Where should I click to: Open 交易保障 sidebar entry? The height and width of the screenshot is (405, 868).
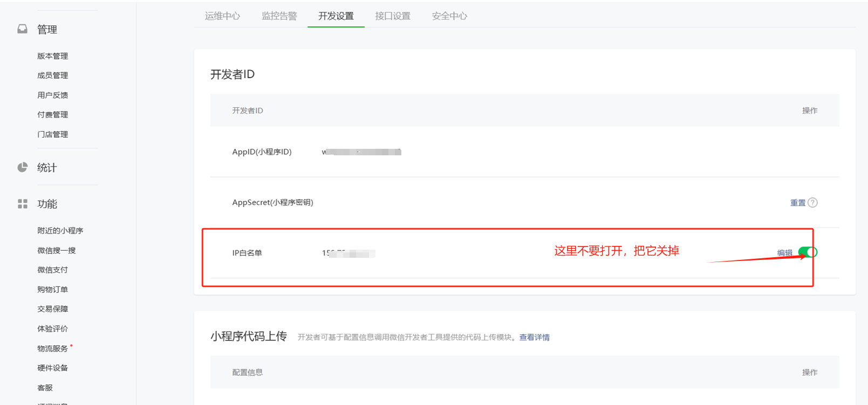(x=52, y=309)
